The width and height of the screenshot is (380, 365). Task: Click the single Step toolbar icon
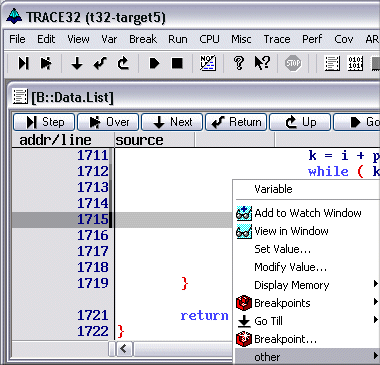(23, 63)
